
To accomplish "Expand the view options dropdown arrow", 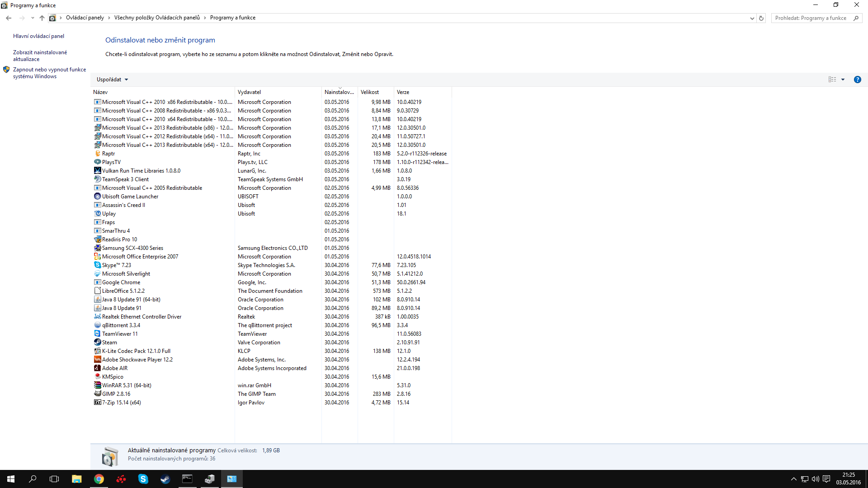I will click(x=843, y=80).
